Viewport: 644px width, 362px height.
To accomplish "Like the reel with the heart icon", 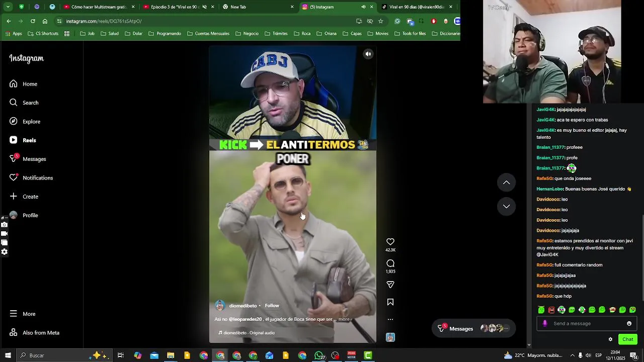I will point(390,242).
